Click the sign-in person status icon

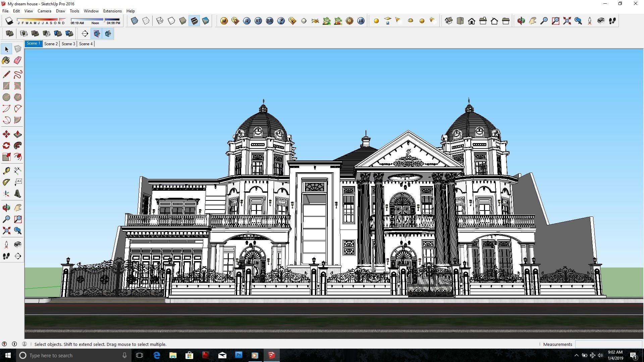24,344
